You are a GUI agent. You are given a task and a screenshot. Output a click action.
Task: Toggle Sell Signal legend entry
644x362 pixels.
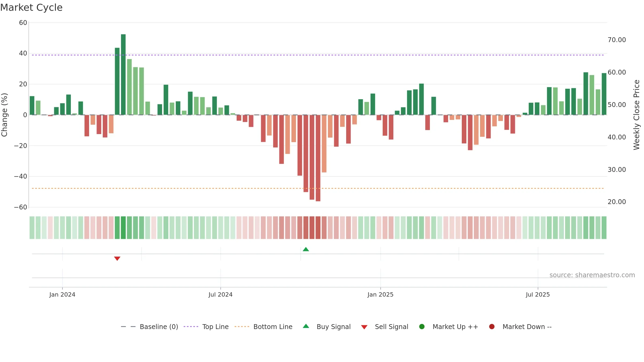pos(385,327)
